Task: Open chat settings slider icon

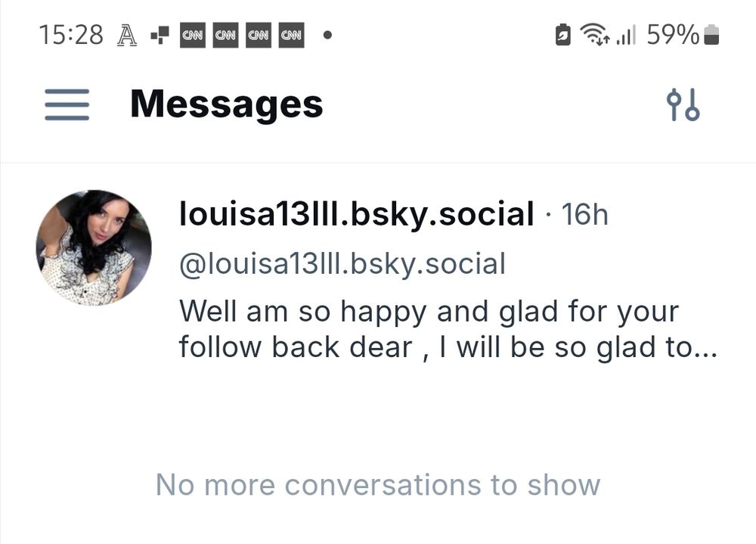Action: pos(683,105)
